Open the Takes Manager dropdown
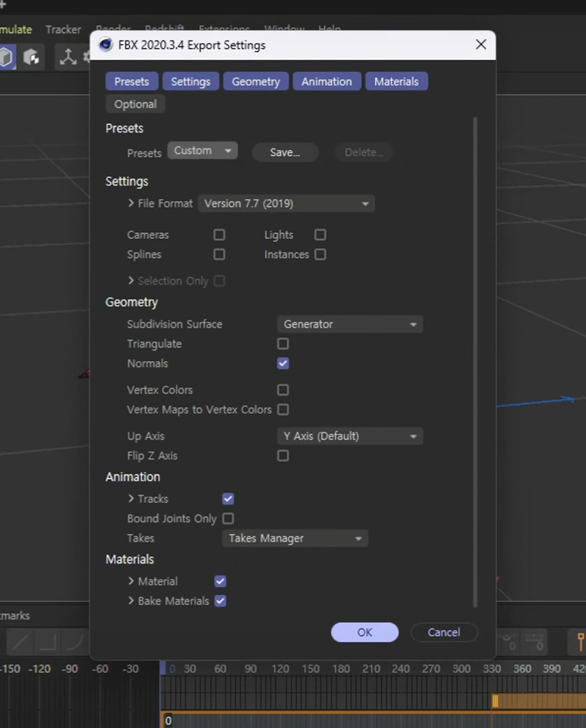Image resolution: width=586 pixels, height=728 pixels. point(295,538)
